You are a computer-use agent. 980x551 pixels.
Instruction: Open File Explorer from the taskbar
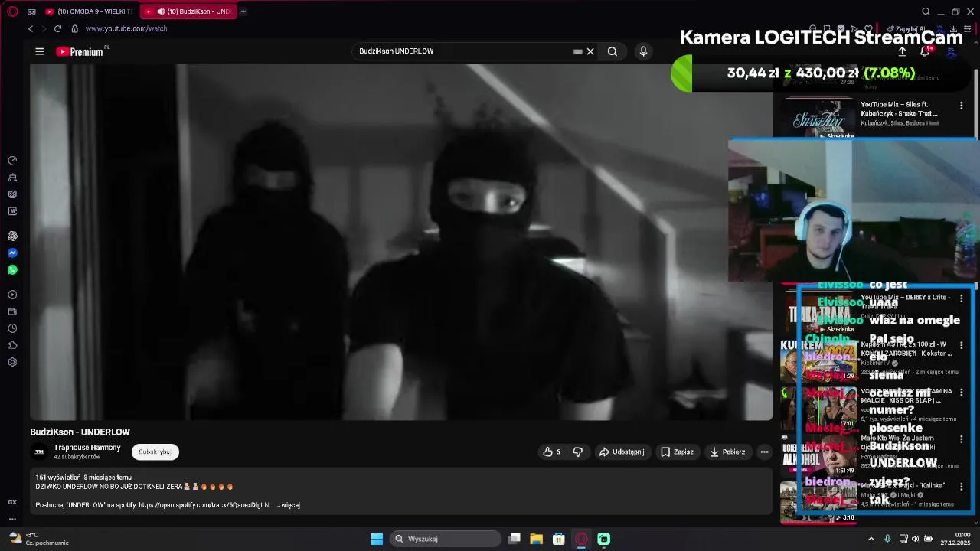click(536, 539)
